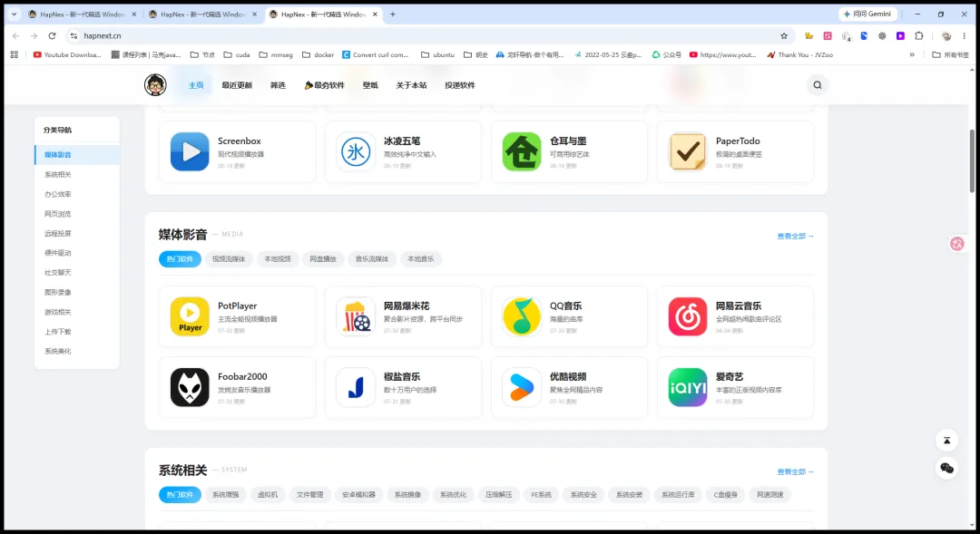Image resolution: width=980 pixels, height=534 pixels.
Task: Select the C盘瘦身 filter tab
Action: coord(726,495)
